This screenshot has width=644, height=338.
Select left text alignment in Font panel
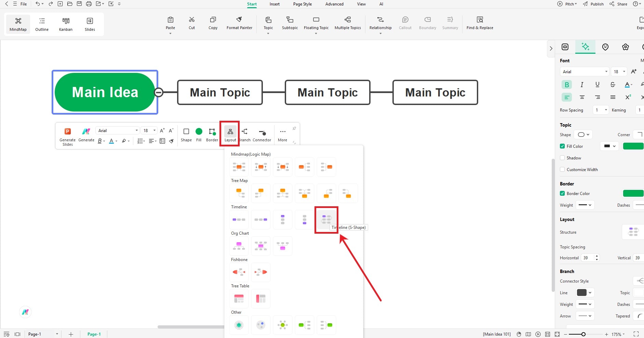[x=567, y=97]
